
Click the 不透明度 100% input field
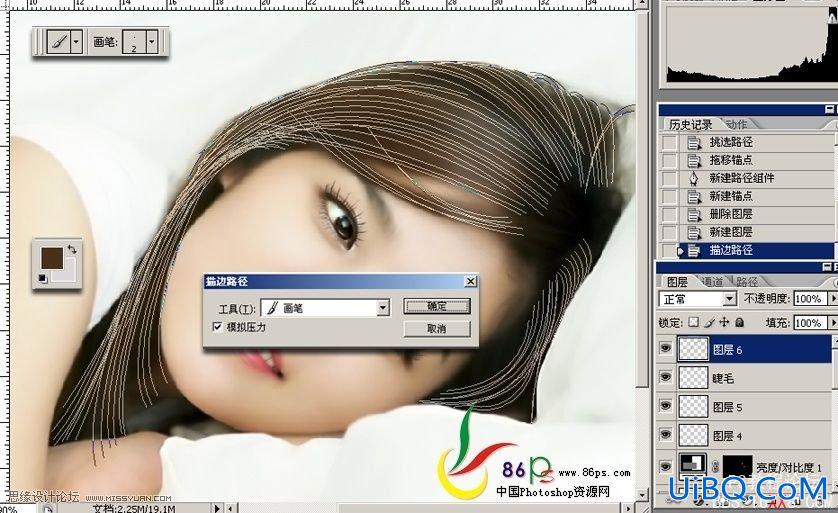click(810, 299)
